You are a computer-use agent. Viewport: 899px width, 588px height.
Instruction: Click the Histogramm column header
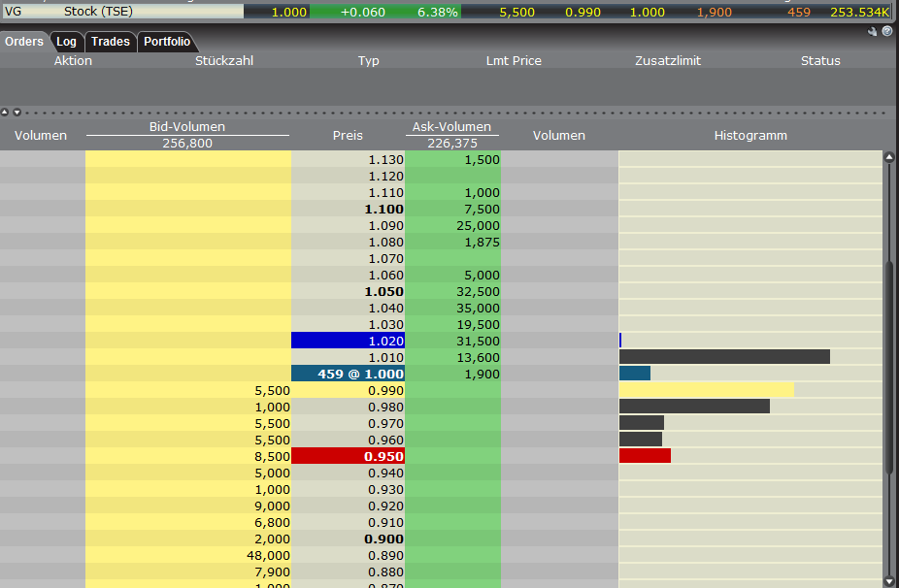749,135
